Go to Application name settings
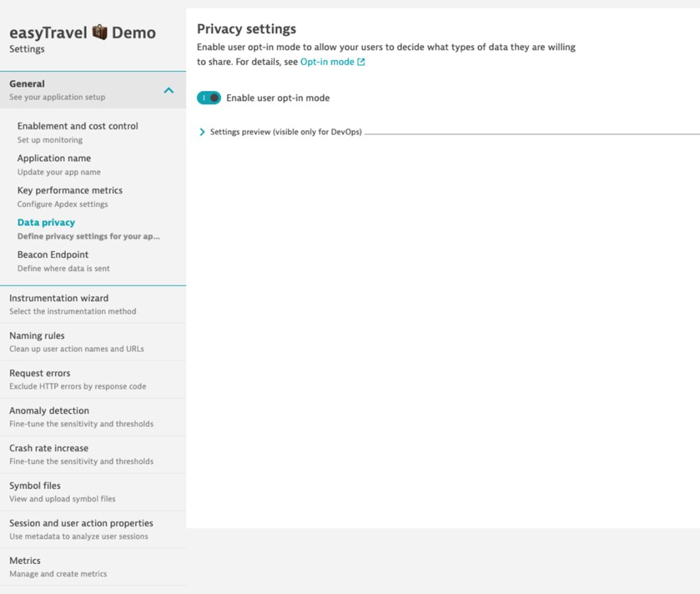The width and height of the screenshot is (700, 594). click(54, 158)
